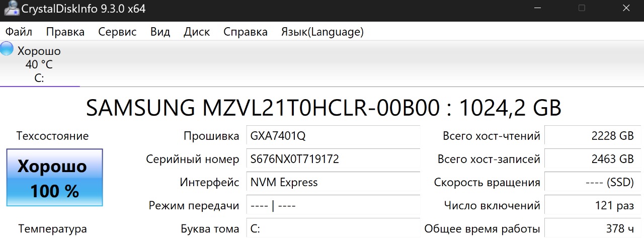Click the total host writes value 2463 GB
Viewport: 644px width, 238px height.
(591, 160)
